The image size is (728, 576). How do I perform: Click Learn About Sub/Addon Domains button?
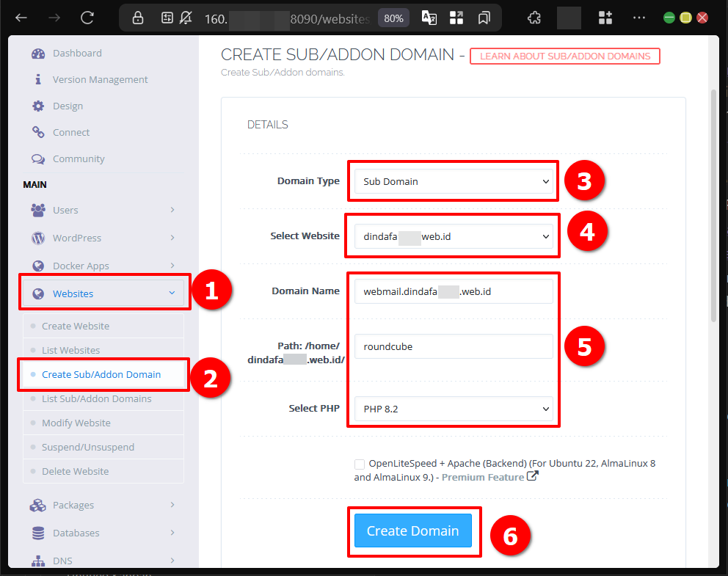point(565,56)
